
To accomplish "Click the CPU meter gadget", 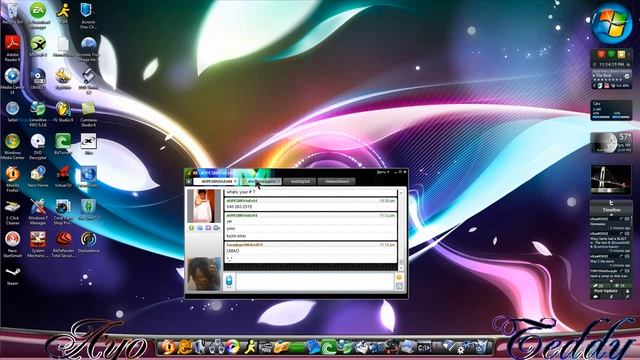I will click(x=611, y=111).
